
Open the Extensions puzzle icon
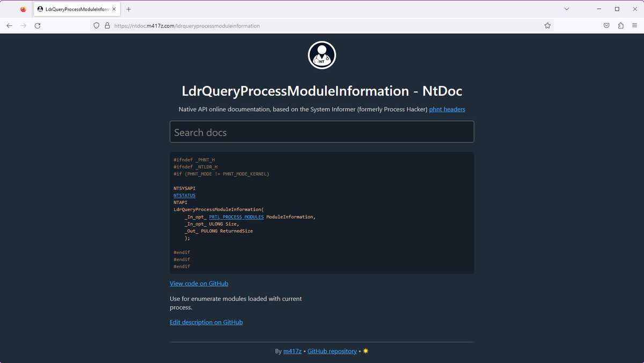tap(620, 25)
